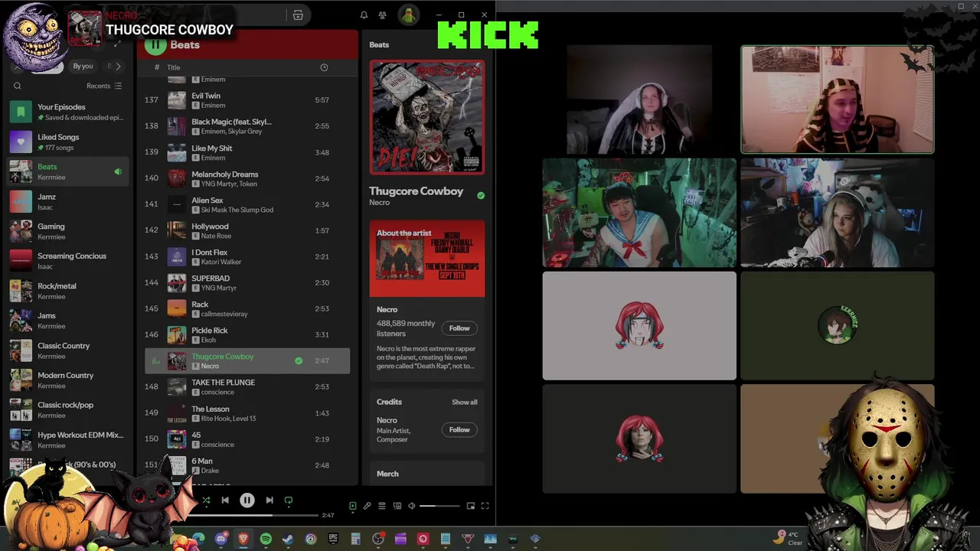980x551 pixels.
Task: Open the Thugcore Cowboy album artwork
Action: coord(427,118)
